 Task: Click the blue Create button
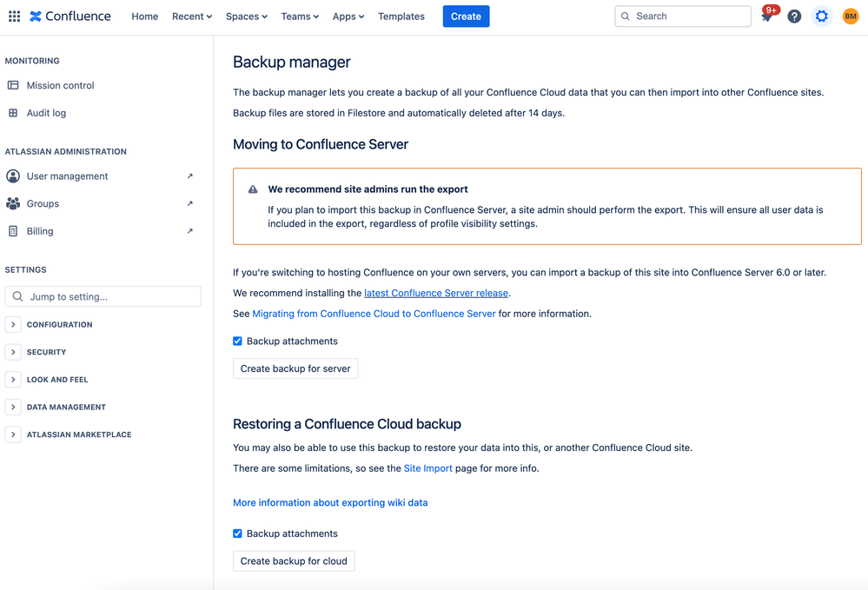point(466,17)
